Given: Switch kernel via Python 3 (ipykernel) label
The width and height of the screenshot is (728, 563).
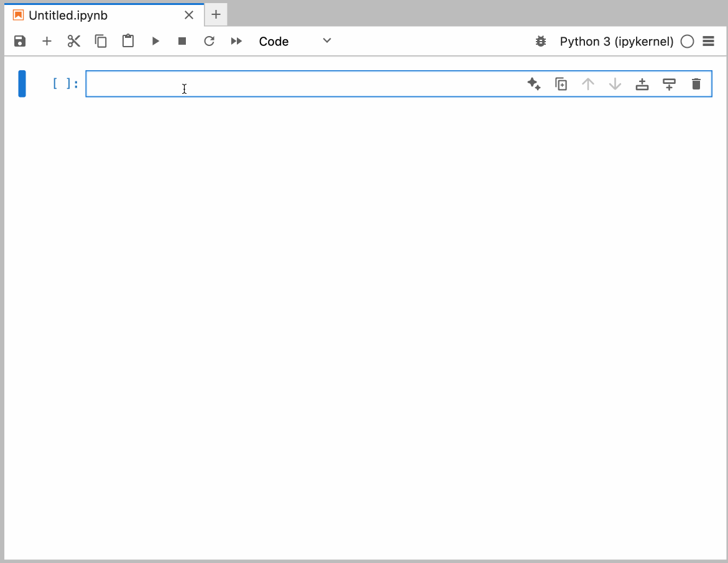Looking at the screenshot, I should click(616, 41).
